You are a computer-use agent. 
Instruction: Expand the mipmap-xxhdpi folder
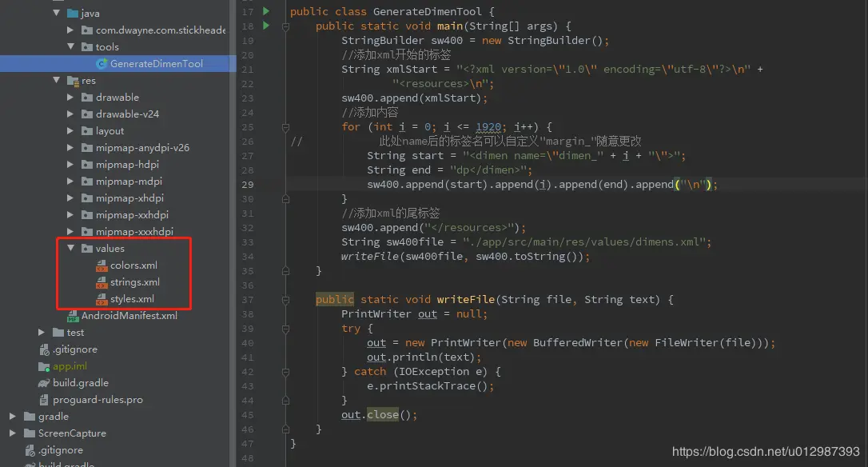(x=70, y=214)
